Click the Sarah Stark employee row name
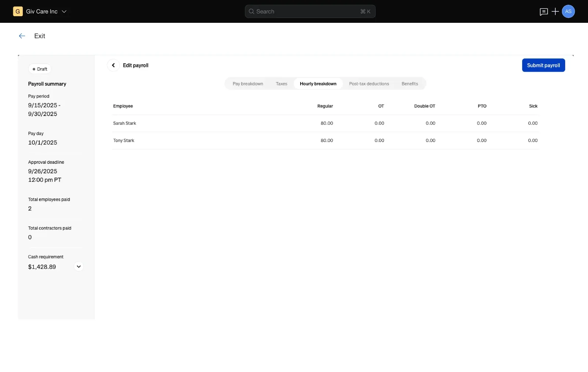The image size is (588, 372). (125, 123)
